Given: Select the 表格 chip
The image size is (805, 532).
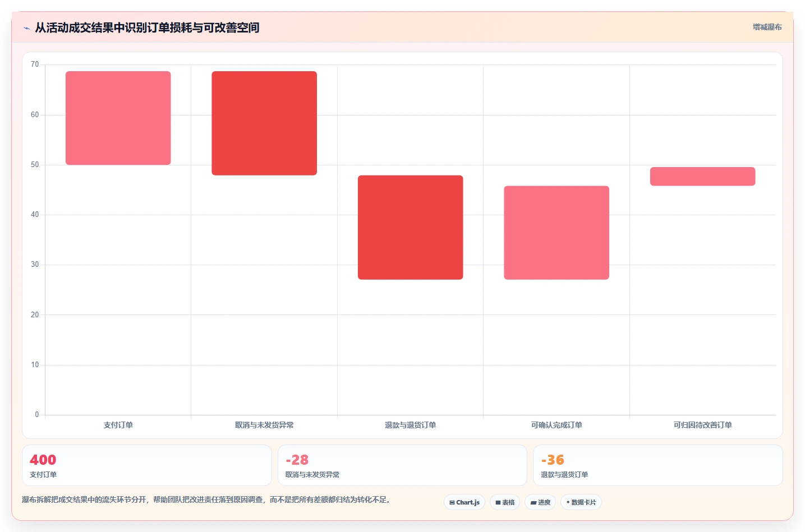Looking at the screenshot, I should 505,502.
